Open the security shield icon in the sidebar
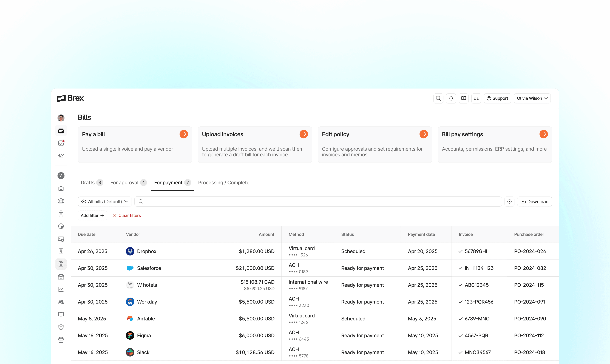This screenshot has height=364, width=610. point(61,327)
